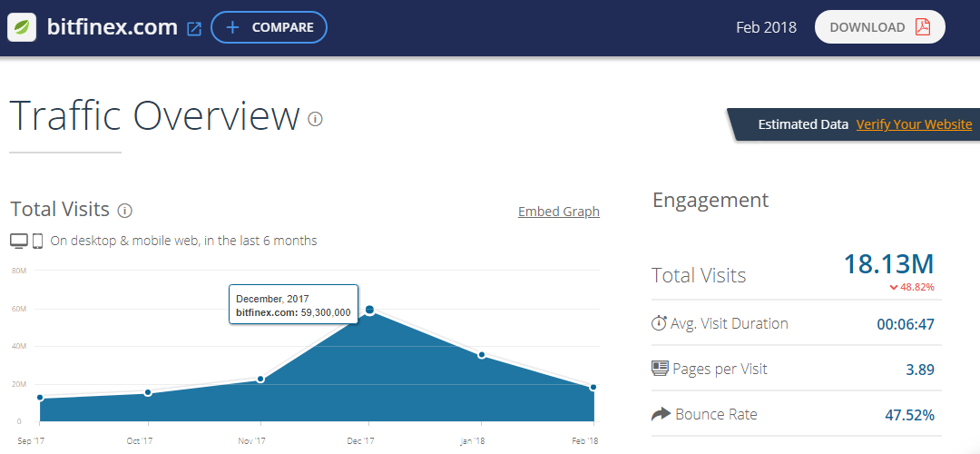Click the desktop device icon

19,241
